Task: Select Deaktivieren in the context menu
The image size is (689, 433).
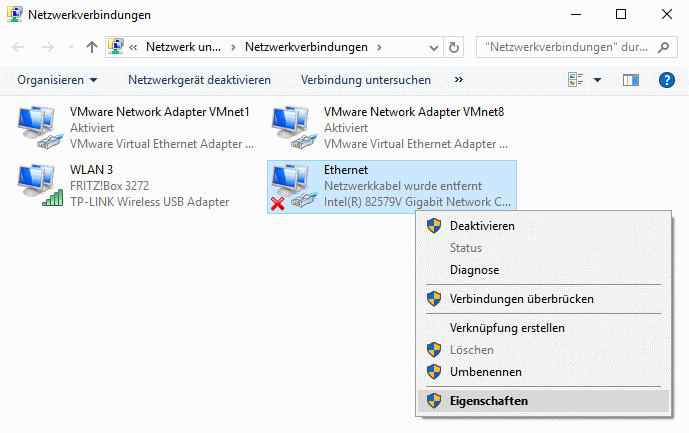Action: point(482,226)
